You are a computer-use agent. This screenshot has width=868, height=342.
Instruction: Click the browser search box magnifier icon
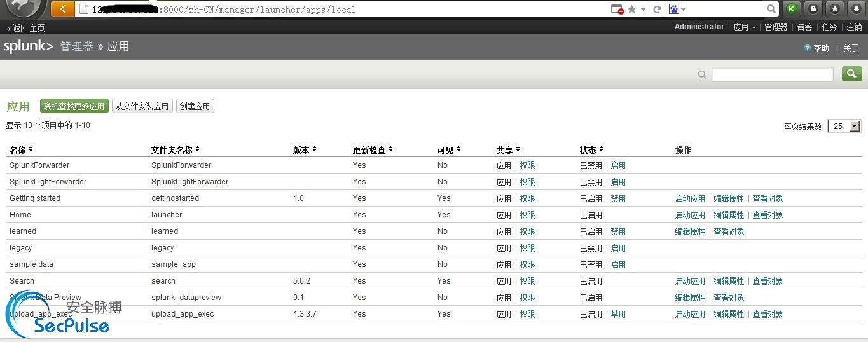(x=771, y=10)
